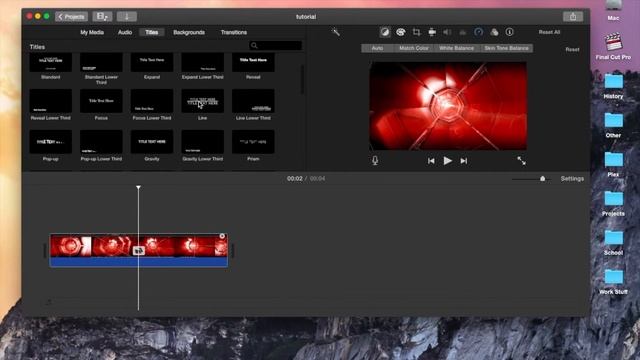
Task: Select the Prism title thumbnail
Action: point(253,142)
